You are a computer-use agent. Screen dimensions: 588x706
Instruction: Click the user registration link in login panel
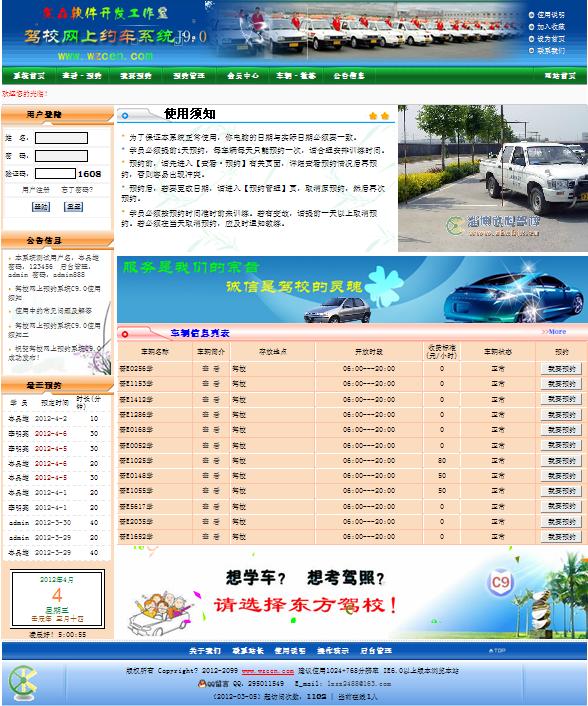click(x=36, y=190)
